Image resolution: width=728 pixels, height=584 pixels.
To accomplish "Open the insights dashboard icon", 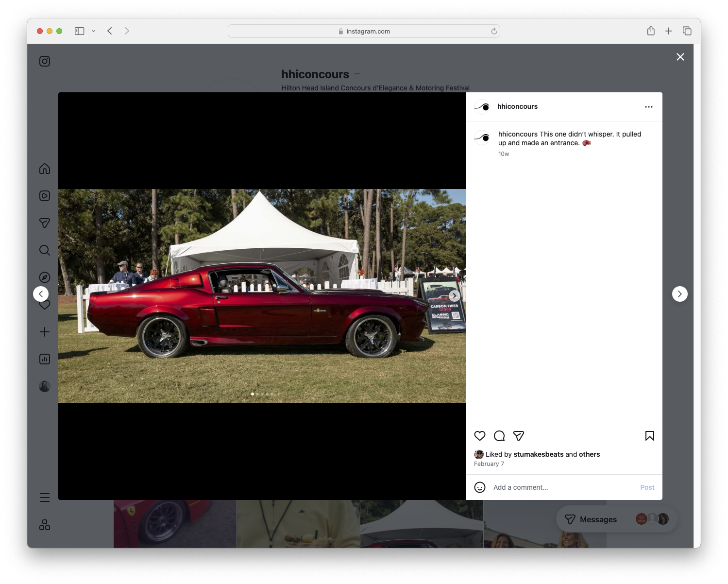I will [x=45, y=359].
